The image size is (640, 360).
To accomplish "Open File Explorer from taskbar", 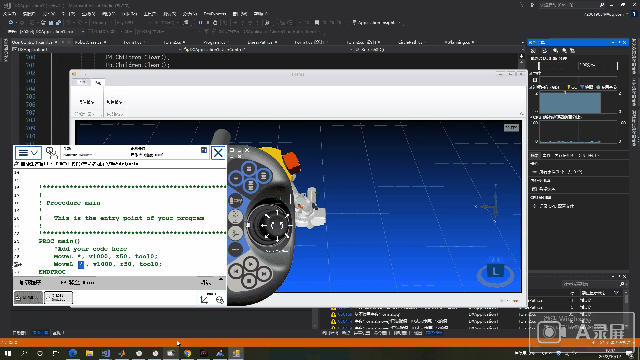I will click(x=89, y=353).
